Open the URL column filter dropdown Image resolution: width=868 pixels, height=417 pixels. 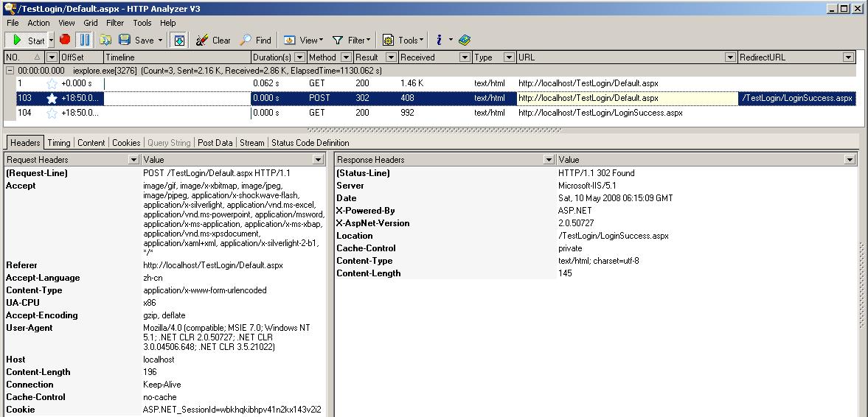click(x=731, y=57)
